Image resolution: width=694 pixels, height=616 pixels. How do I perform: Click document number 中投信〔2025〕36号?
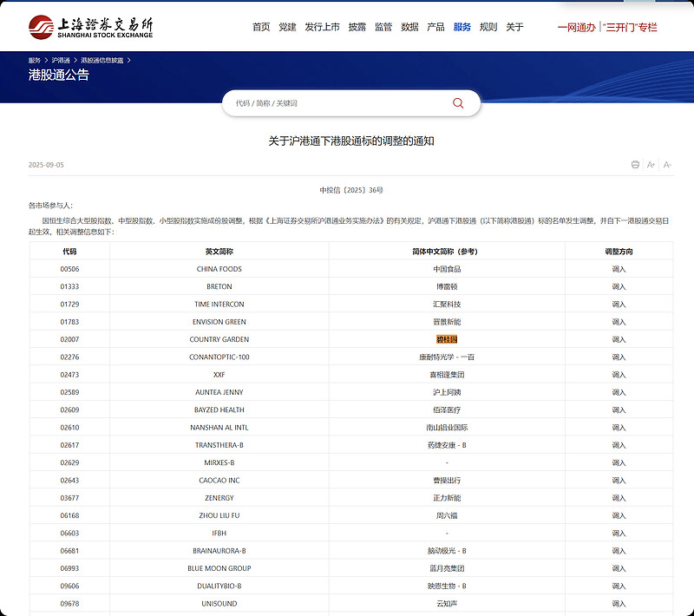click(351, 190)
